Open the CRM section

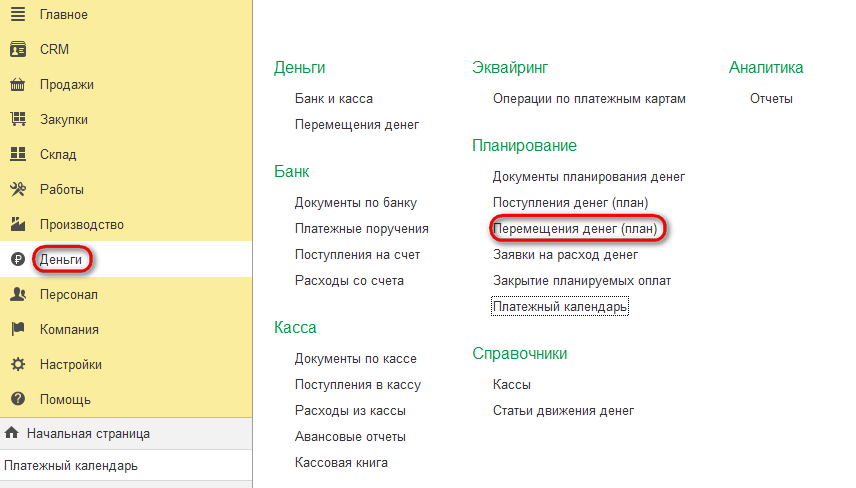[54, 50]
